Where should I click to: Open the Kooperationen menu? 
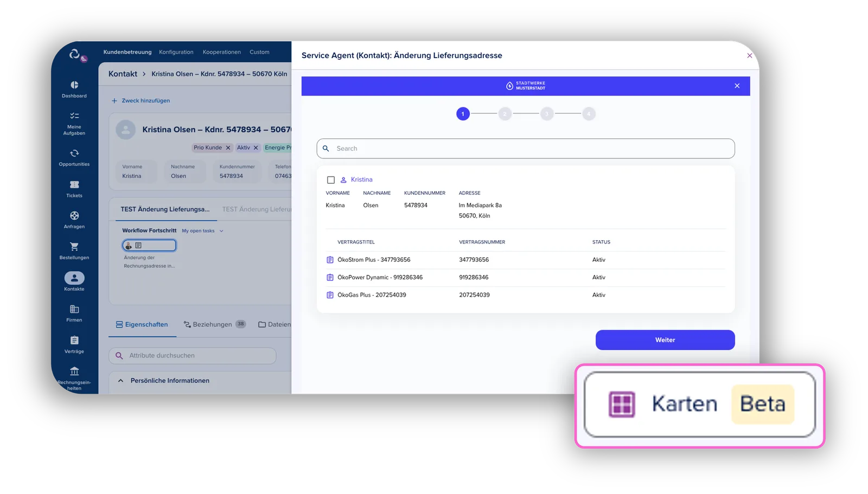(222, 52)
